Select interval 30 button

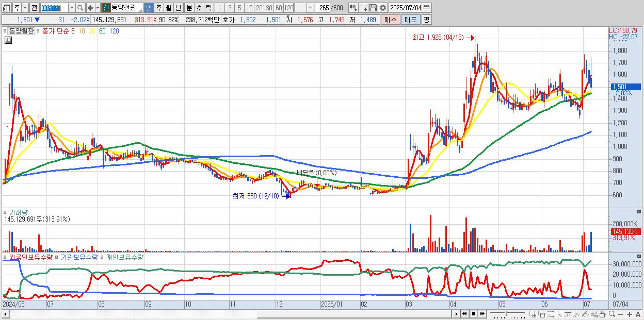269,8
